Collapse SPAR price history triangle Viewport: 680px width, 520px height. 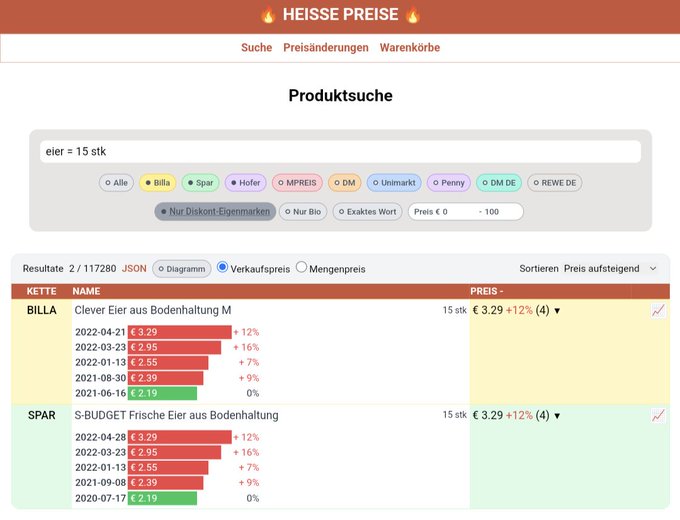(557, 416)
